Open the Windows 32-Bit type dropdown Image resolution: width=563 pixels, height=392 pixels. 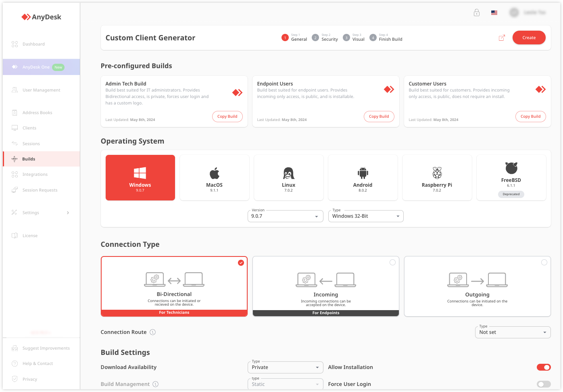[366, 217]
